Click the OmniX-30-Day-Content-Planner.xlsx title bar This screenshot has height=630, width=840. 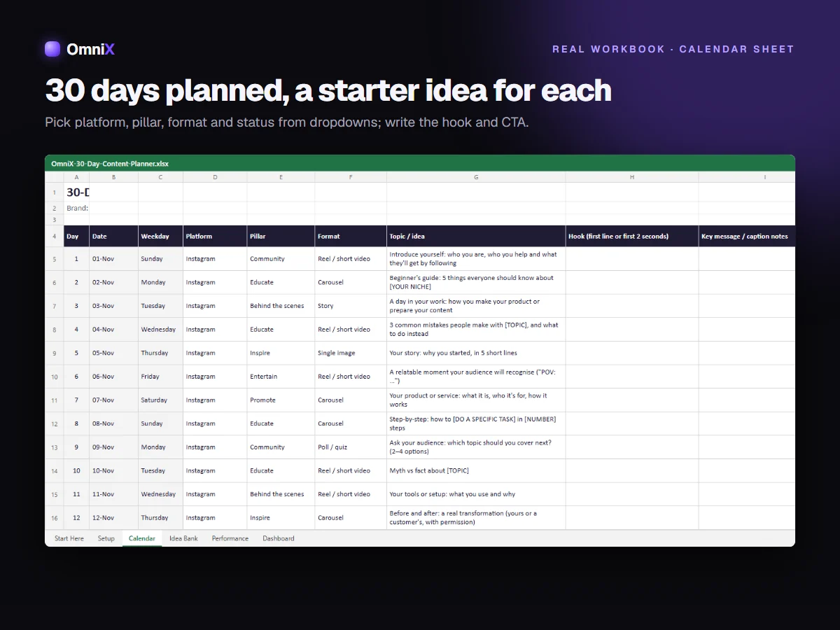(420, 164)
